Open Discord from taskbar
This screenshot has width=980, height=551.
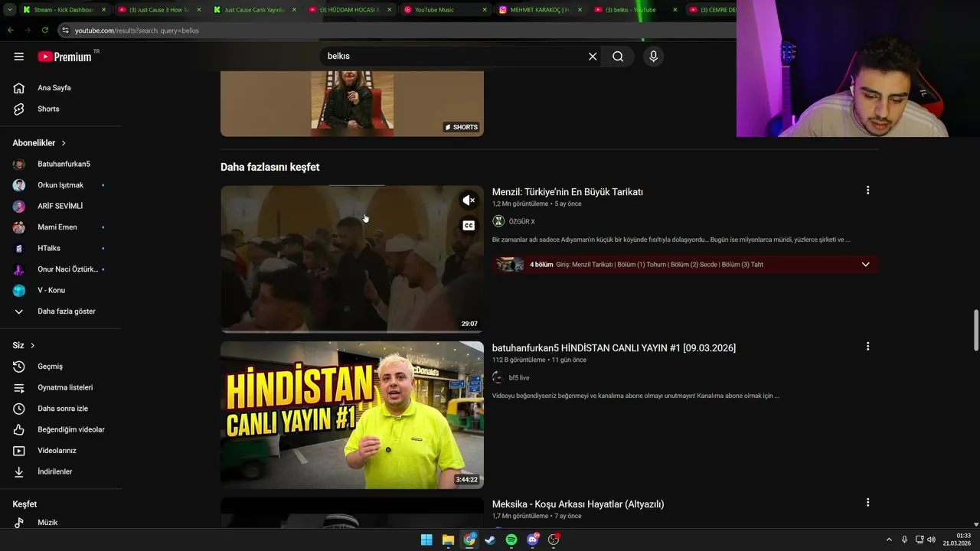pyautogui.click(x=533, y=540)
